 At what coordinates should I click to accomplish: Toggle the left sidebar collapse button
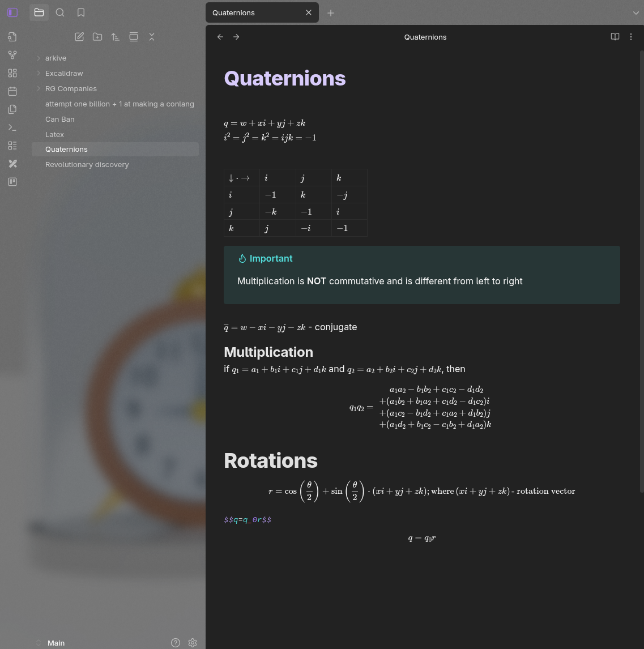(x=12, y=12)
